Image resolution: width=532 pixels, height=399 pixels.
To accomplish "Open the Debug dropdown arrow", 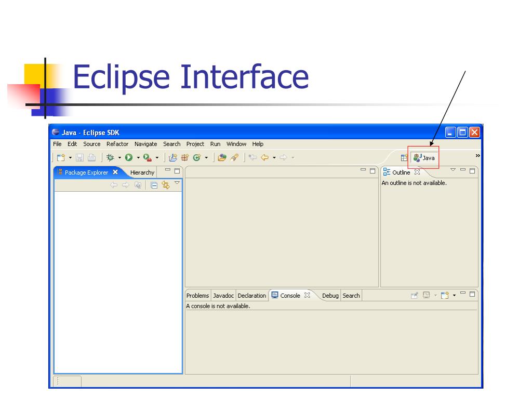I will pyautogui.click(x=119, y=158).
